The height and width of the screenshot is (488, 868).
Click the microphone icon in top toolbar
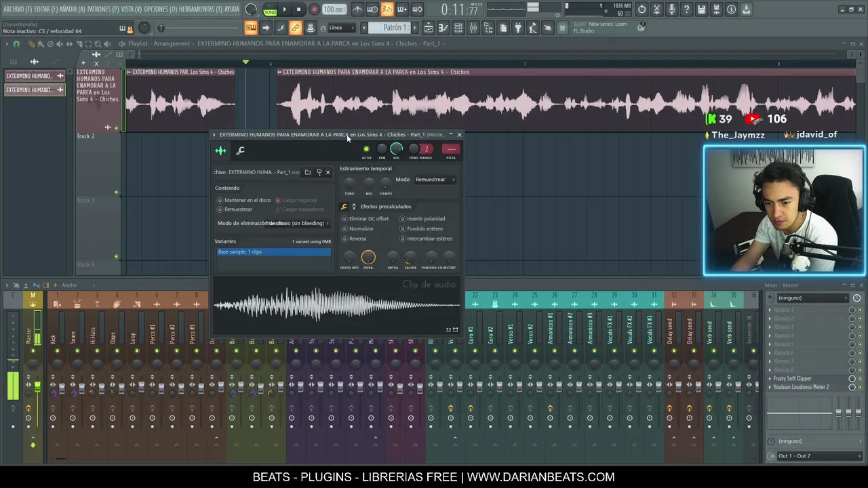click(671, 9)
